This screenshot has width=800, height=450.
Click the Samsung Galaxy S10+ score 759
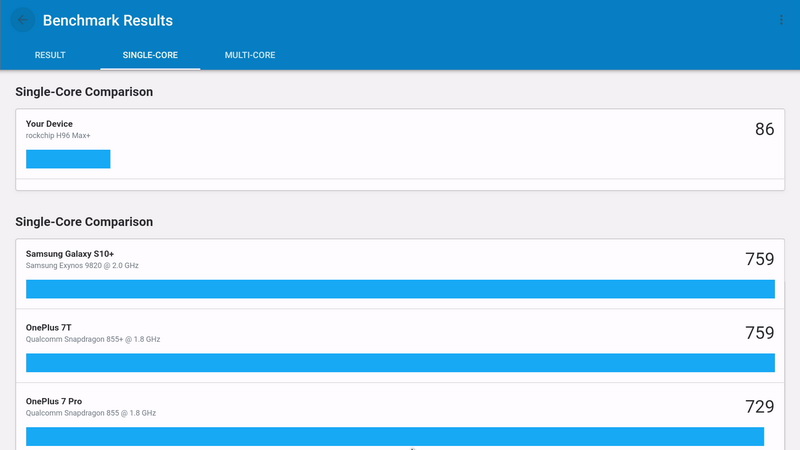click(759, 259)
